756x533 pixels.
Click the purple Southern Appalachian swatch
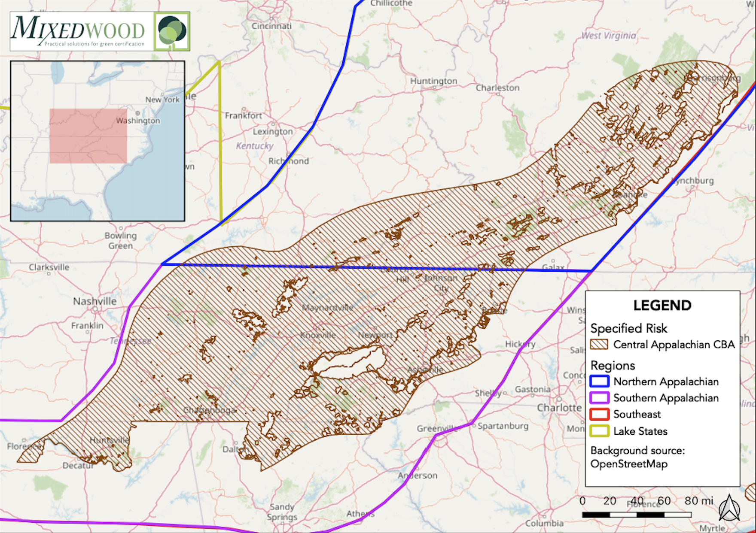click(599, 398)
